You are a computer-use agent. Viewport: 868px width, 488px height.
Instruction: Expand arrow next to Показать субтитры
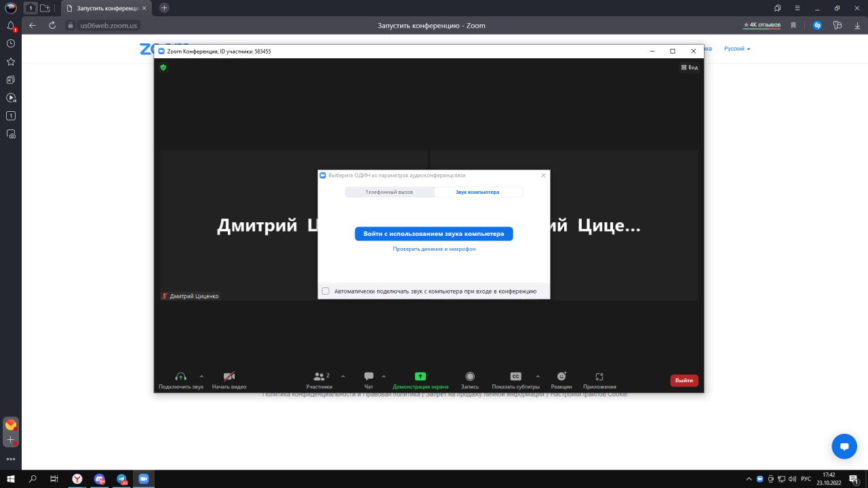click(538, 376)
